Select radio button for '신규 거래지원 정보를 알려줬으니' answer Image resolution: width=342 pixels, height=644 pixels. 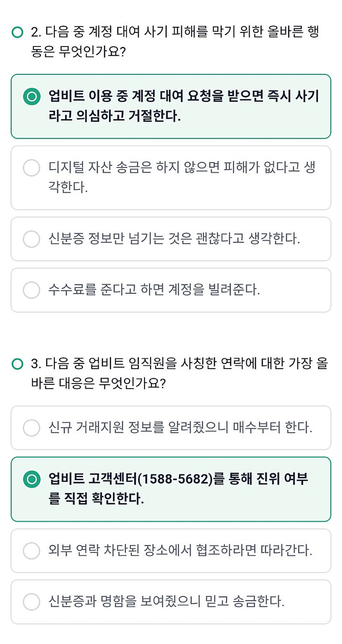pyautogui.click(x=31, y=427)
